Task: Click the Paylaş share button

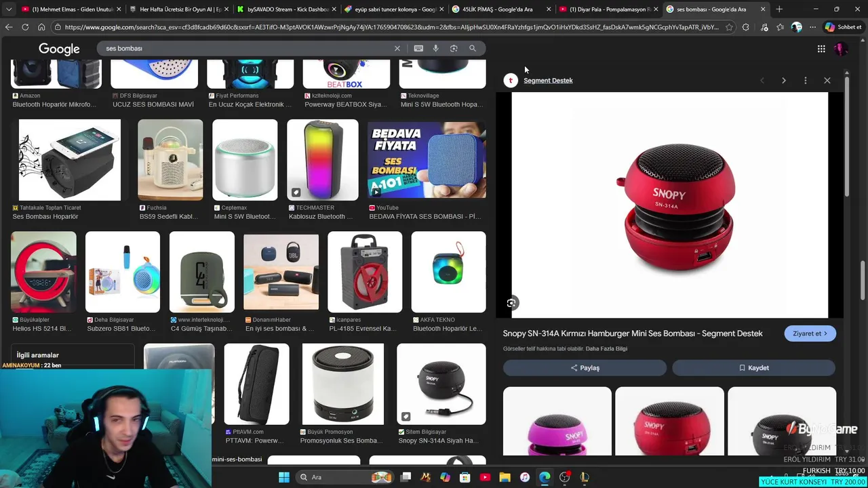Action: [585, 368]
